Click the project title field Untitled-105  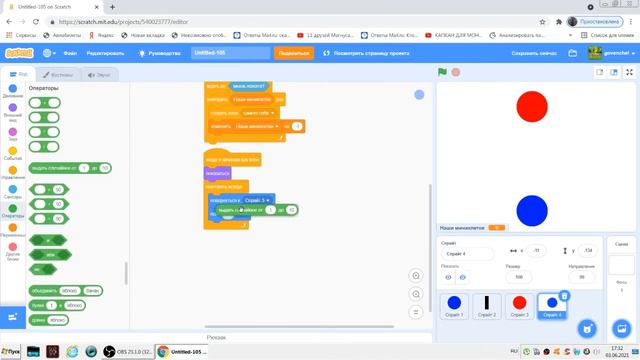coord(231,53)
